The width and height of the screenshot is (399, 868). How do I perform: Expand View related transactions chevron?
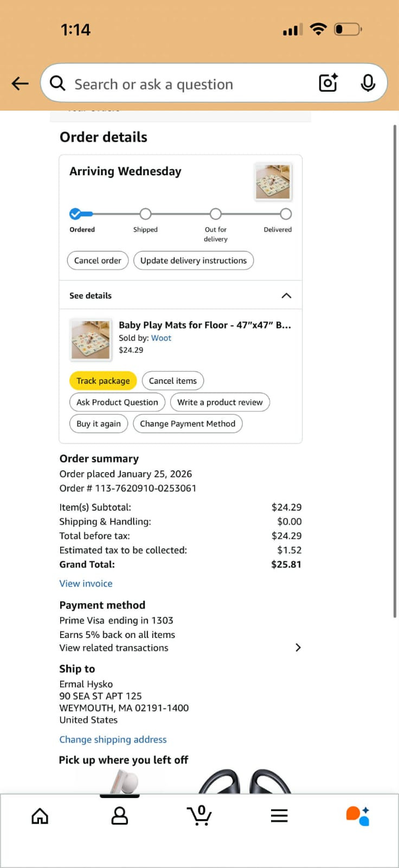tap(298, 647)
